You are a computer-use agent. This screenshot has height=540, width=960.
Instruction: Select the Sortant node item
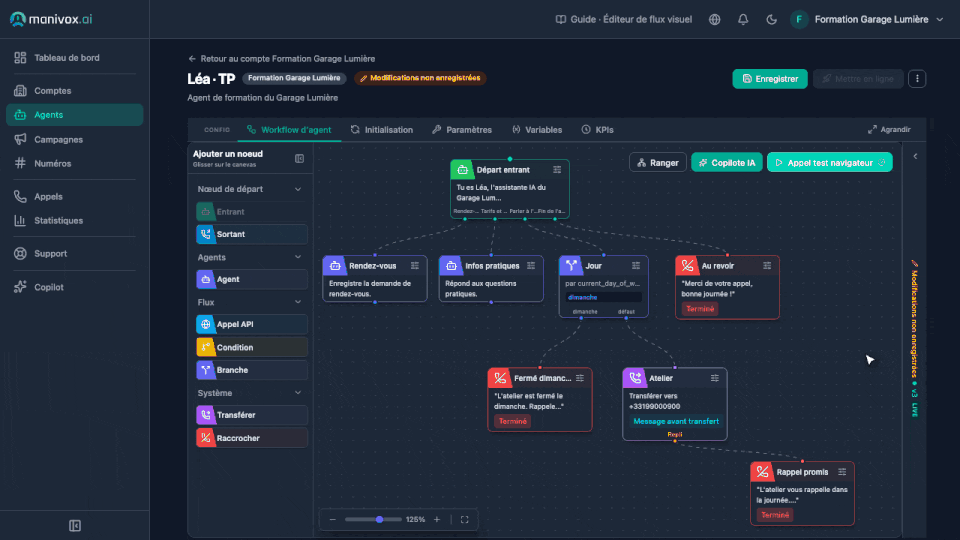(252, 234)
